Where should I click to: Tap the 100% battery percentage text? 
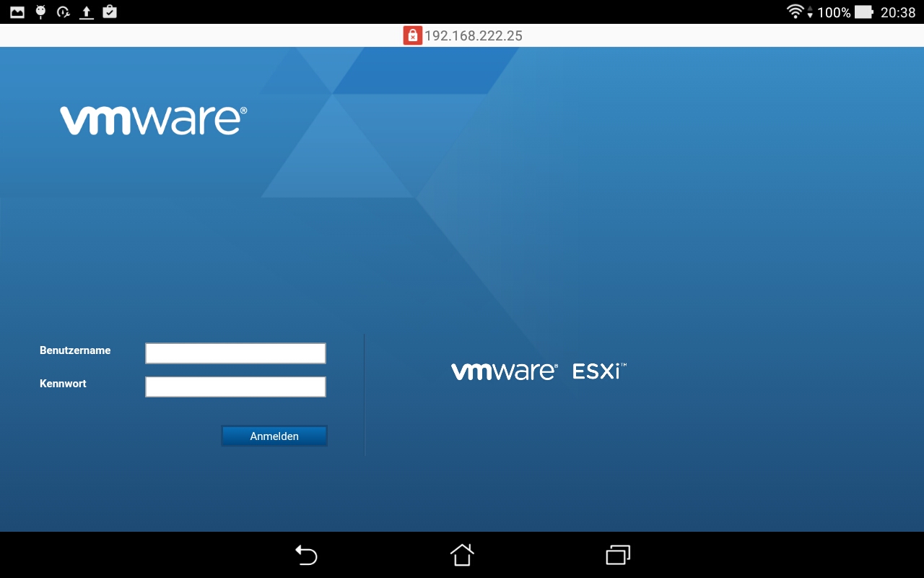click(x=834, y=12)
